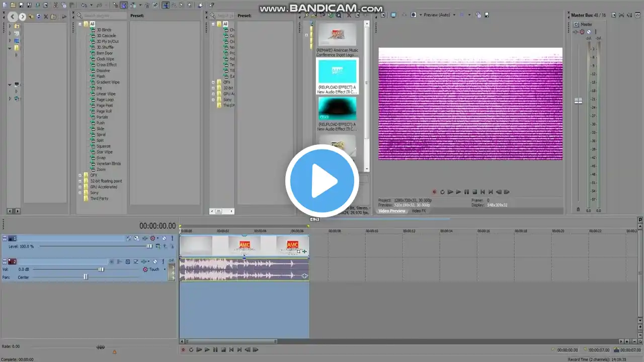Click the Master bus volume fader

(x=579, y=101)
